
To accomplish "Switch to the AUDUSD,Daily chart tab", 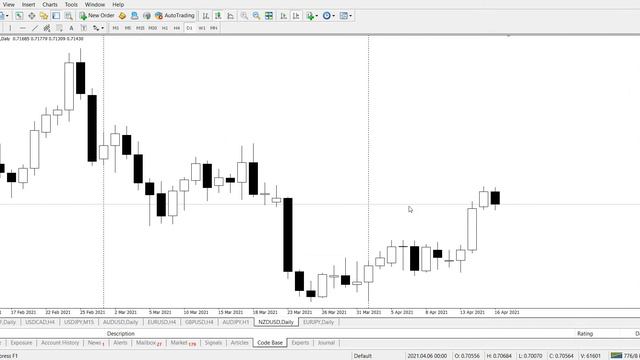I will 120,322.
